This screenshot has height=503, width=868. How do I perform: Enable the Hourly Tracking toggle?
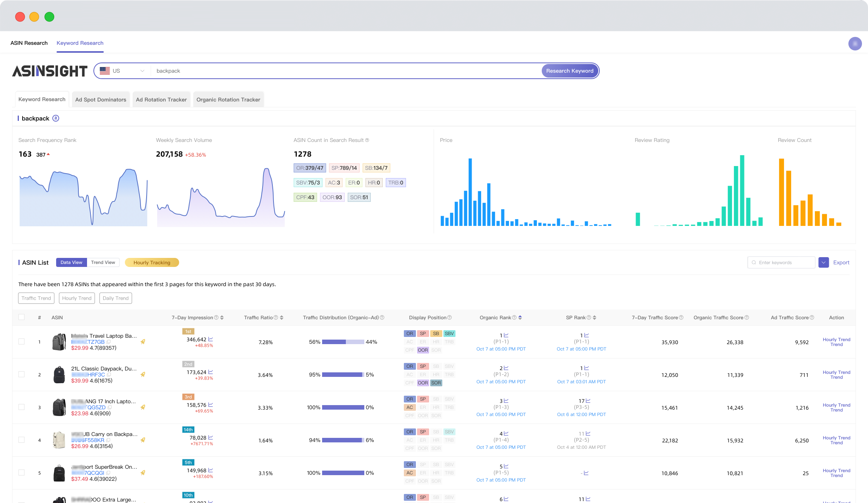152,262
